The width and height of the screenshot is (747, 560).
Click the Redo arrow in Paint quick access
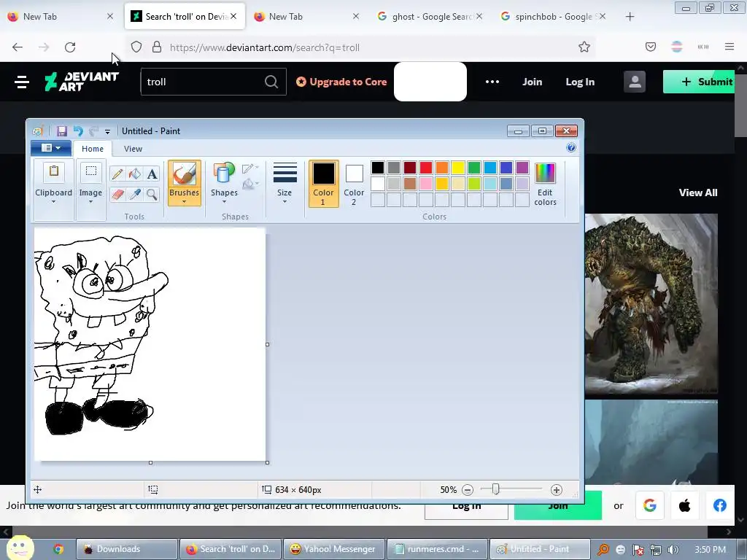[x=93, y=131]
